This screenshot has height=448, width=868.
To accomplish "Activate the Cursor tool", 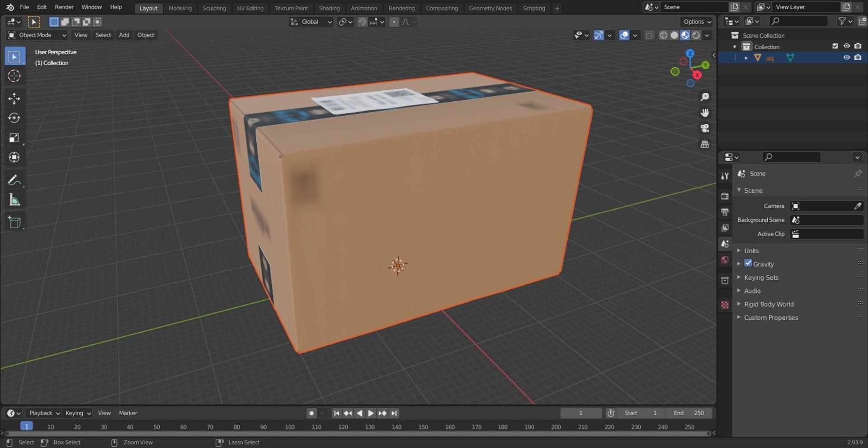I will [x=14, y=76].
